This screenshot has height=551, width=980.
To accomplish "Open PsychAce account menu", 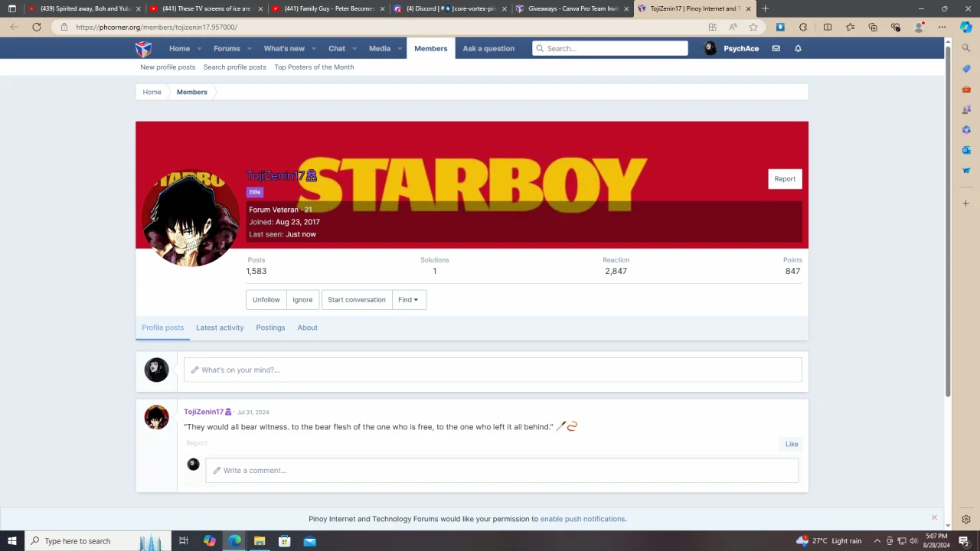I will pyautogui.click(x=732, y=48).
